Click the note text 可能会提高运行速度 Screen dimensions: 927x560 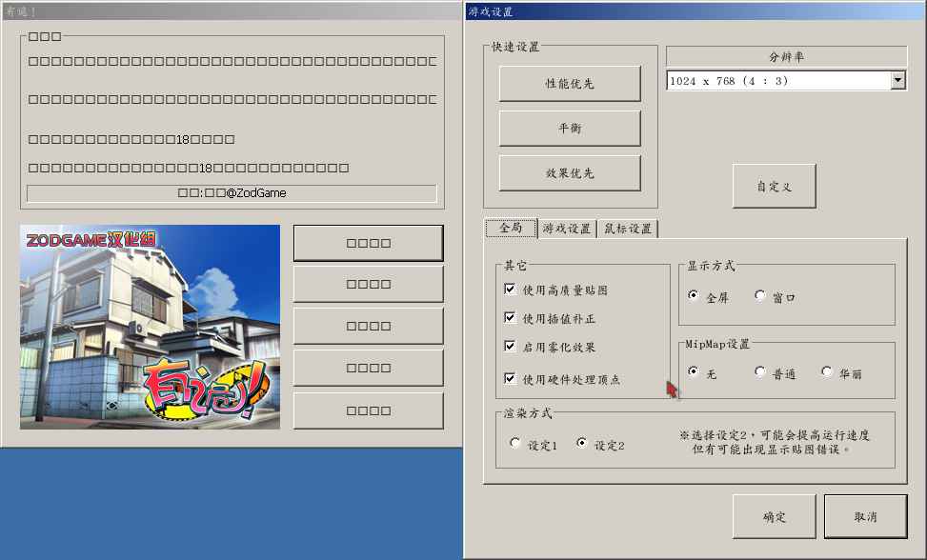point(815,435)
